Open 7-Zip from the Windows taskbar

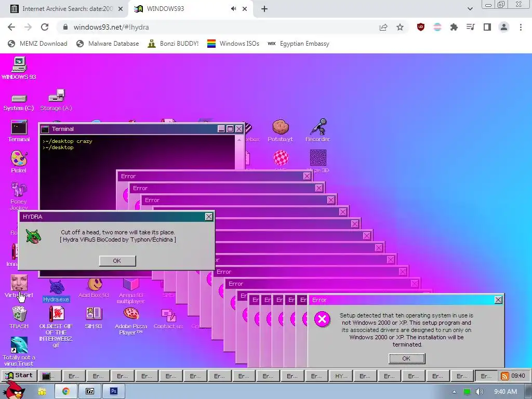(89, 391)
